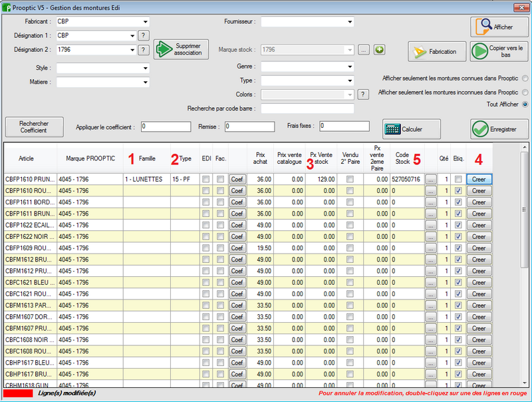The height and width of the screenshot is (402, 532).
Task: Select Afficher seulement les montures inconnues option
Action: pos(525,93)
